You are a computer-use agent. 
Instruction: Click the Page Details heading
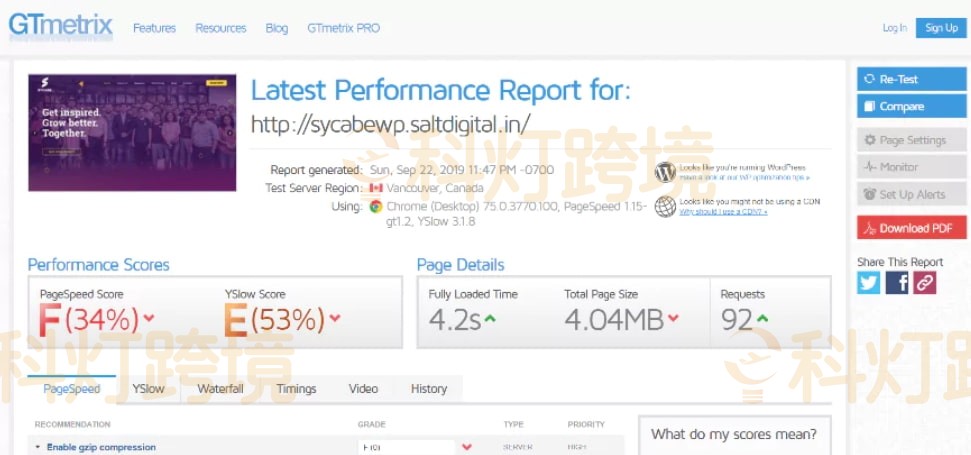[461, 265]
